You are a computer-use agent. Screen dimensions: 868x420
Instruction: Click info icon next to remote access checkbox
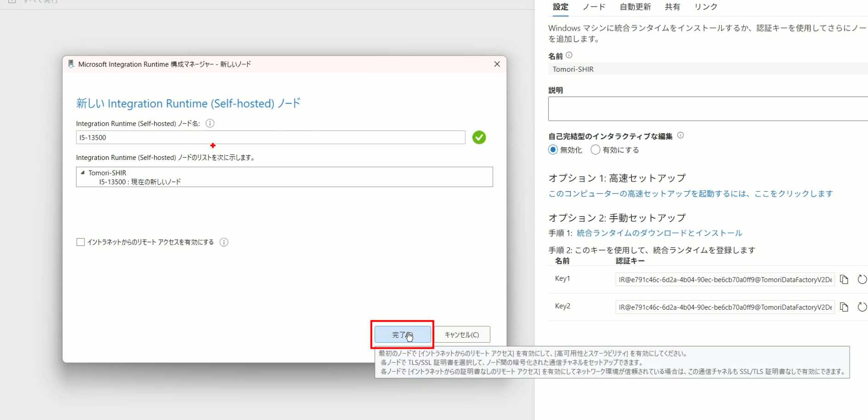[224, 242]
